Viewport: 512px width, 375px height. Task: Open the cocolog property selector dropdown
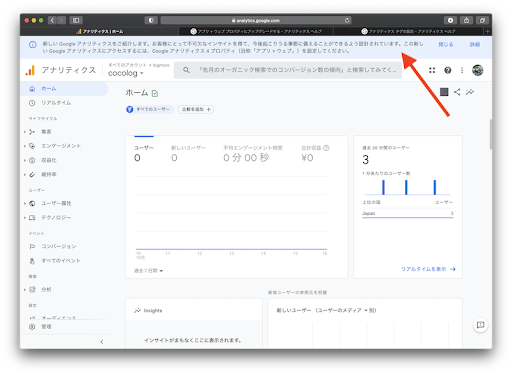click(x=126, y=73)
